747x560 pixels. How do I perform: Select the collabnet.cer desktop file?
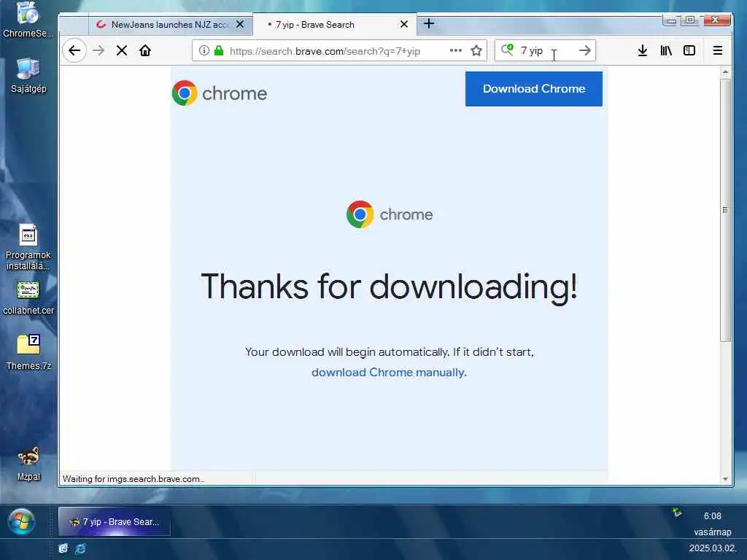(x=28, y=298)
